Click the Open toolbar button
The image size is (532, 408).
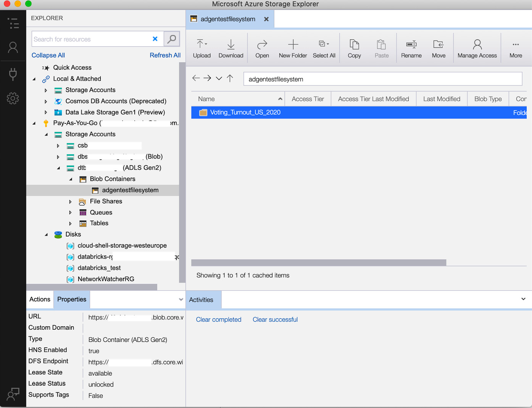(x=262, y=49)
